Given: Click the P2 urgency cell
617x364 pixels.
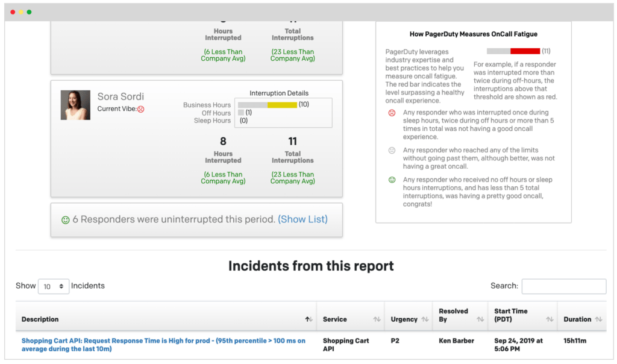Looking at the screenshot, I should coord(395,340).
